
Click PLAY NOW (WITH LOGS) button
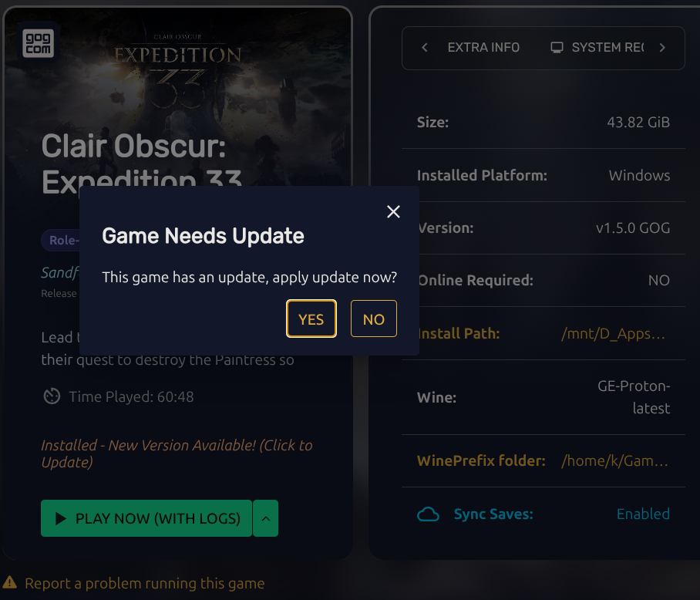coord(146,518)
